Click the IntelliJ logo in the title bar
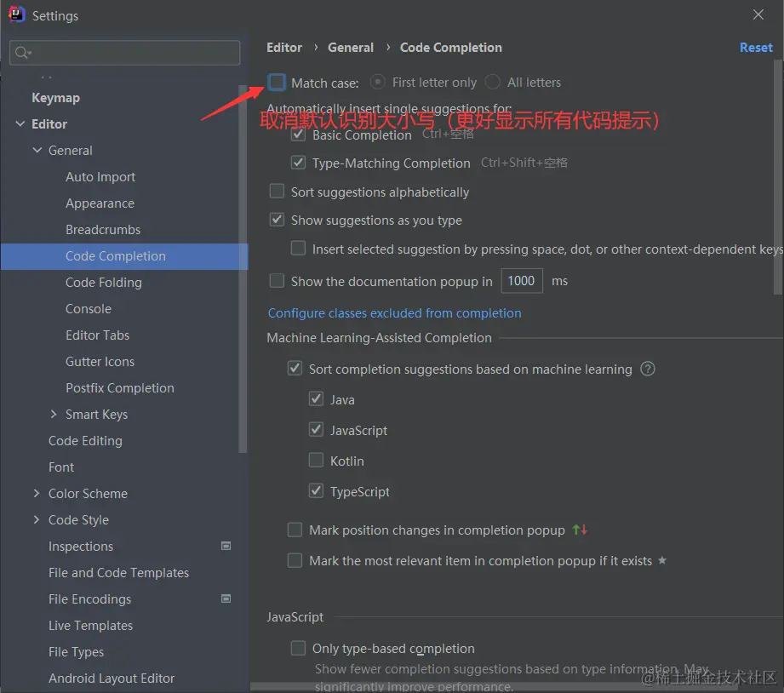Viewport: 784px width, 693px height. (x=16, y=14)
